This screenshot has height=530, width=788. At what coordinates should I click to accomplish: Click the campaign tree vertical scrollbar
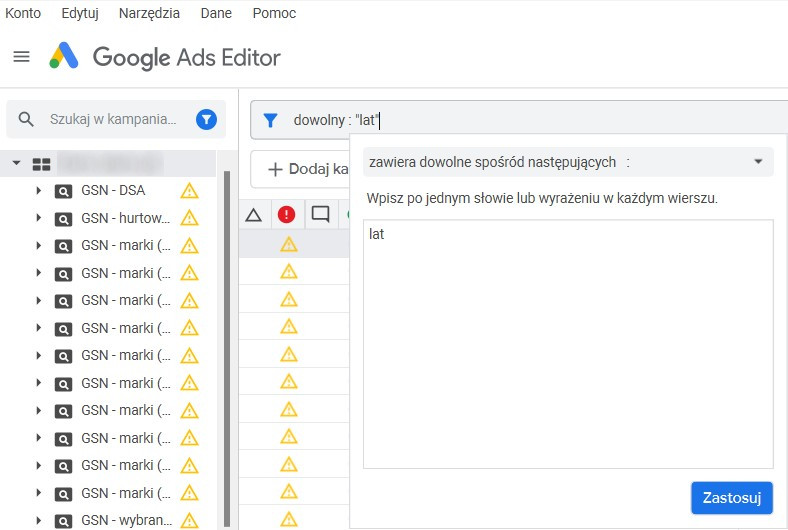point(227,349)
